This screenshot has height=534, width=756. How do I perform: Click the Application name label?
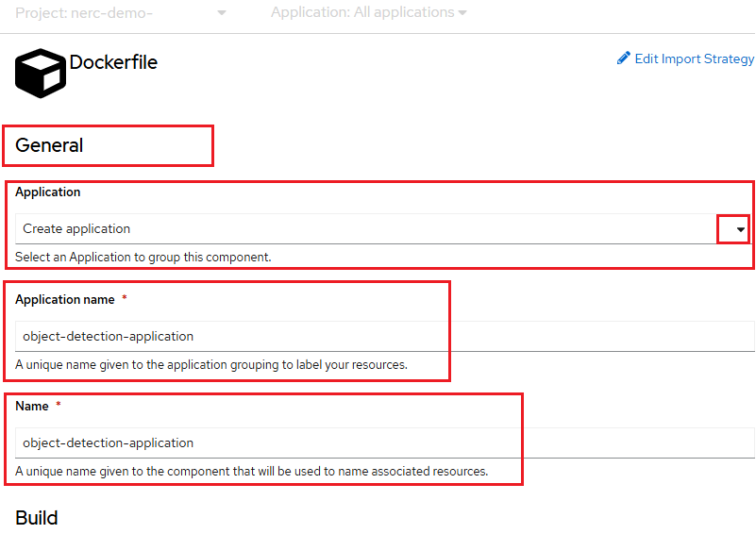[65, 300]
